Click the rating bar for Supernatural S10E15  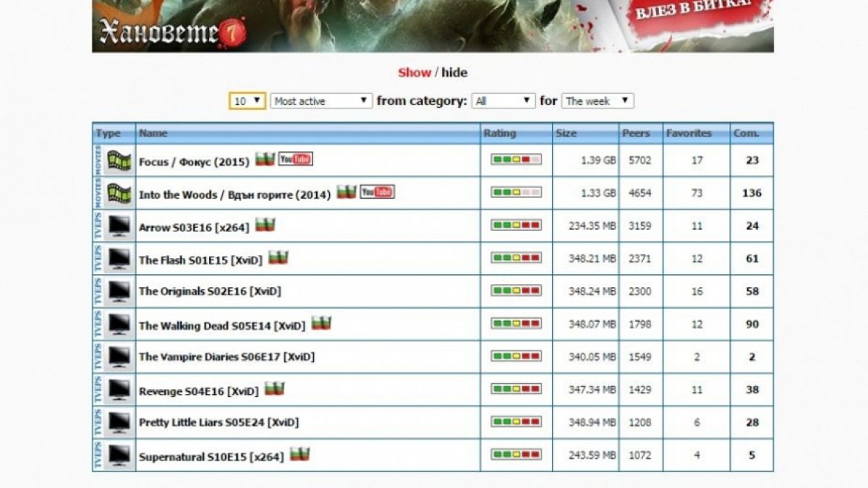(516, 455)
